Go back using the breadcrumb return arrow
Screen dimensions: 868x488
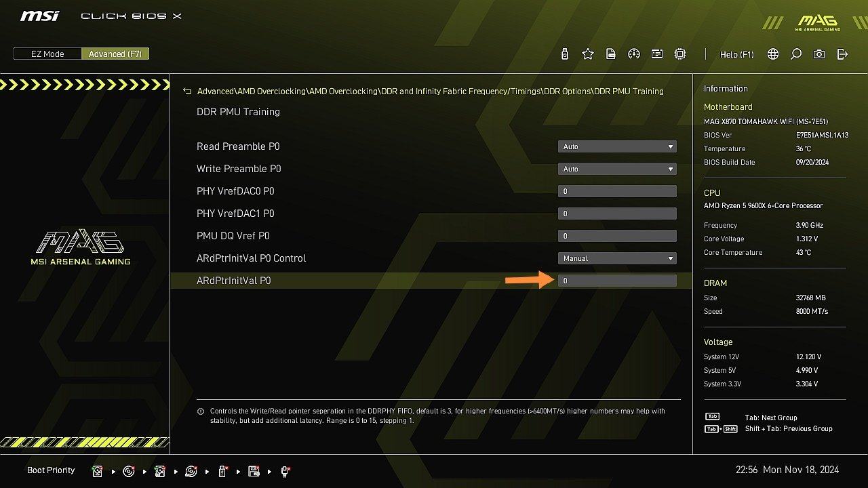click(188, 91)
